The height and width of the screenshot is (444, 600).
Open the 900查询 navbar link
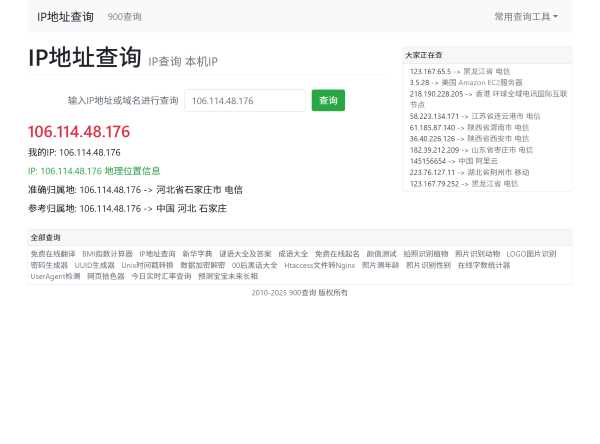coord(124,17)
